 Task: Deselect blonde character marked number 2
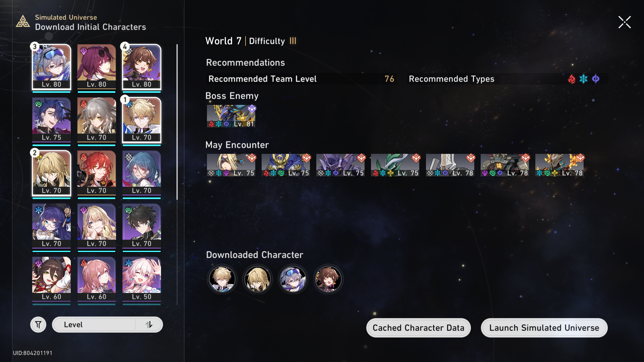point(52,173)
